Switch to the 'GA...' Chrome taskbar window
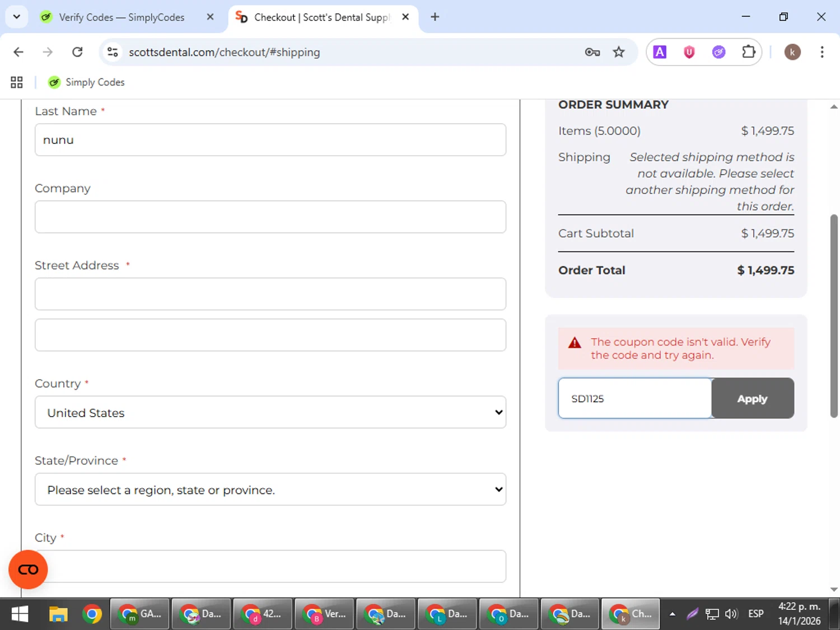Screen dimensions: 840x630 point(140,614)
